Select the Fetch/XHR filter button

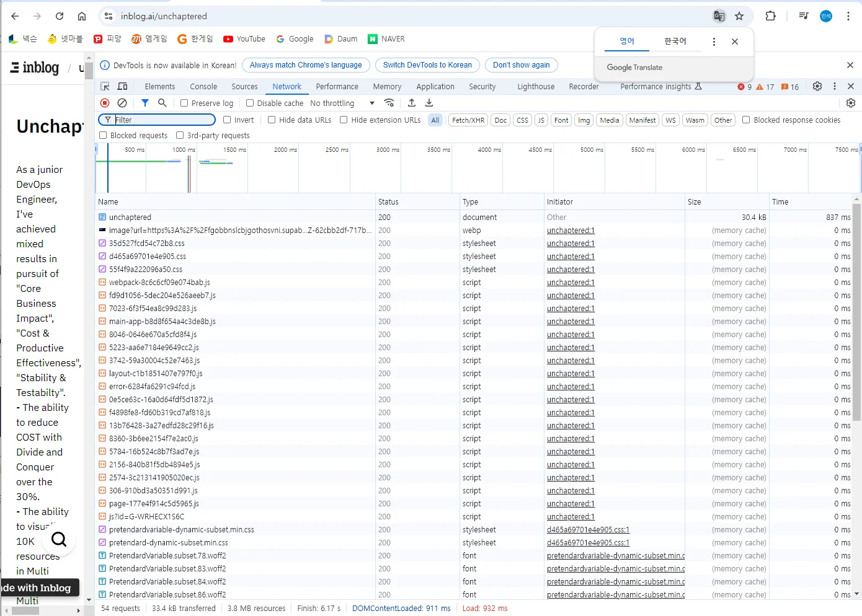[x=468, y=120]
